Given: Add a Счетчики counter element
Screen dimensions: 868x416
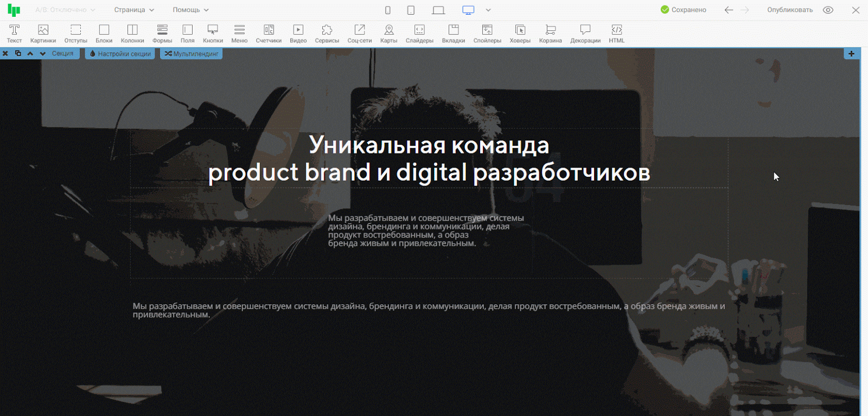Looking at the screenshot, I should coord(269,34).
